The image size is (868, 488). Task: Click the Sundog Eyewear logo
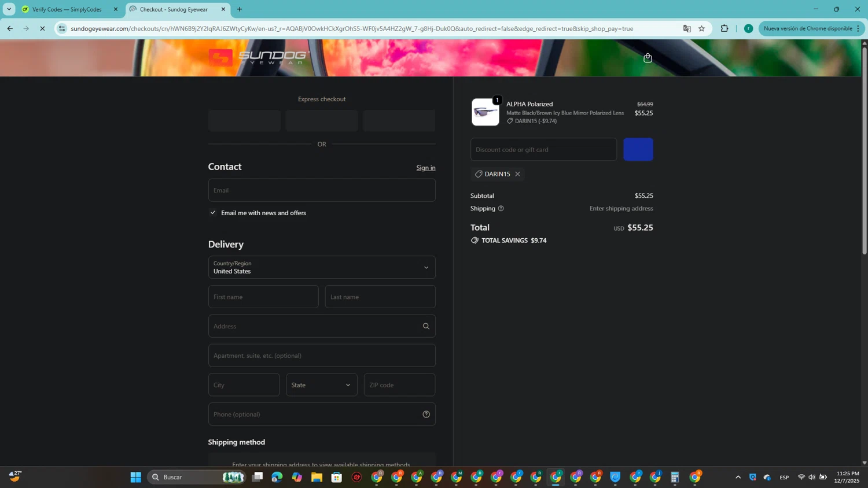point(259,57)
